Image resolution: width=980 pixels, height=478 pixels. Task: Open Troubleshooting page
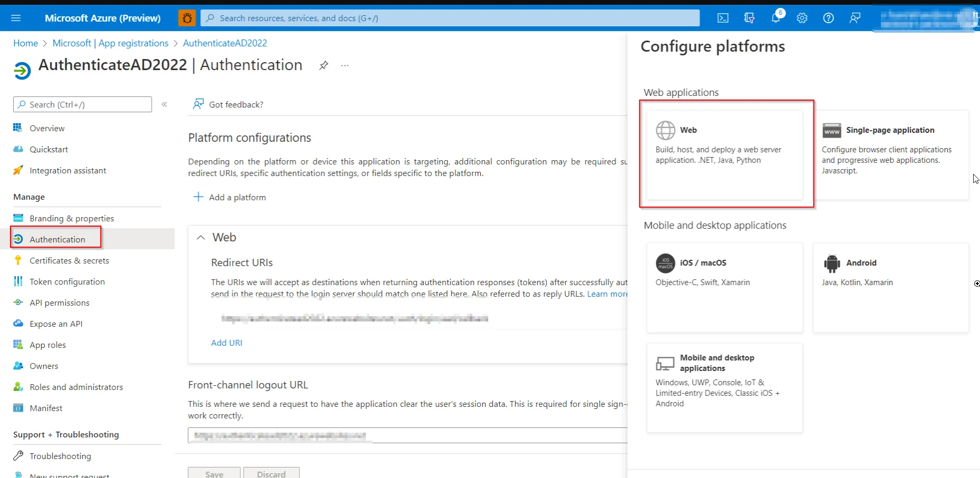coord(60,456)
